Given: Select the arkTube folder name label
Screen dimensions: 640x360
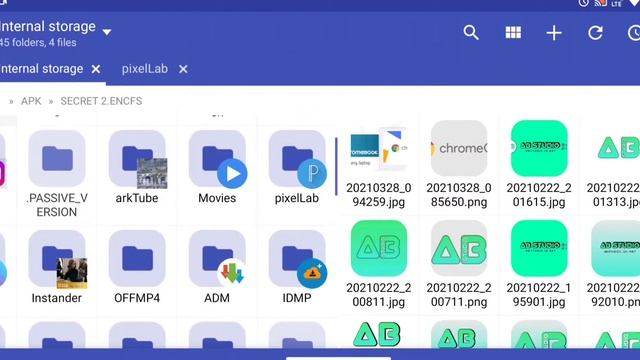Looking at the screenshot, I should pyautogui.click(x=137, y=198).
